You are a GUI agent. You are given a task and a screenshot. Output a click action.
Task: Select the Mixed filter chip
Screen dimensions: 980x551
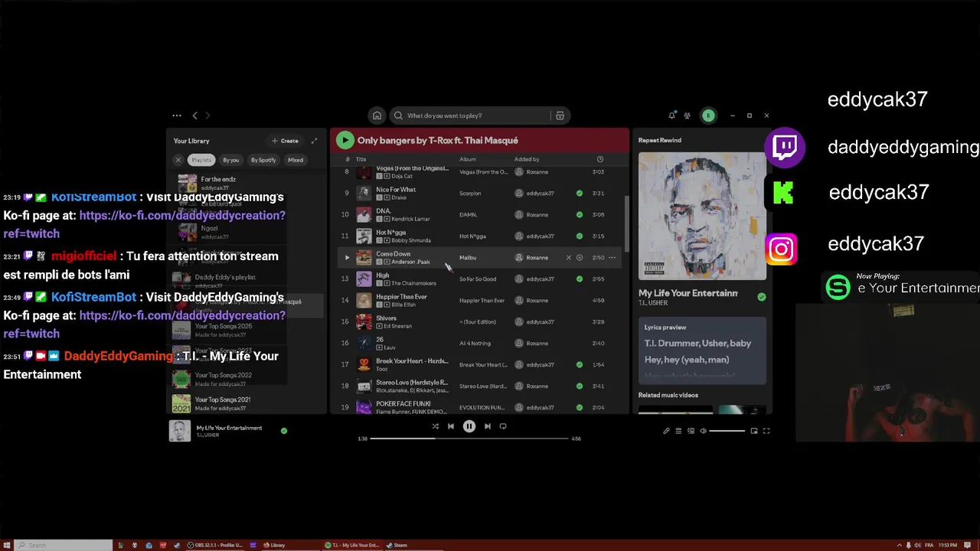(296, 160)
